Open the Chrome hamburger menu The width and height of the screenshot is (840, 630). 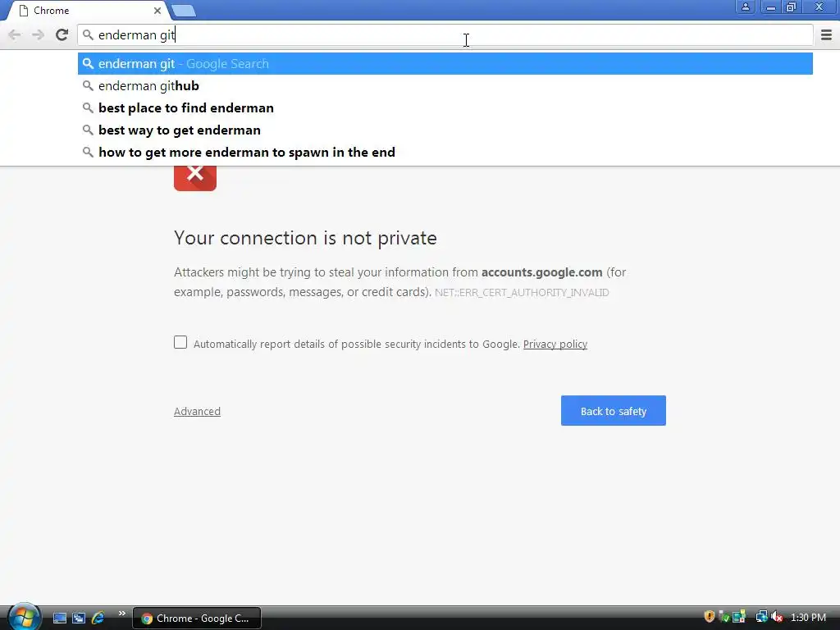tap(826, 34)
